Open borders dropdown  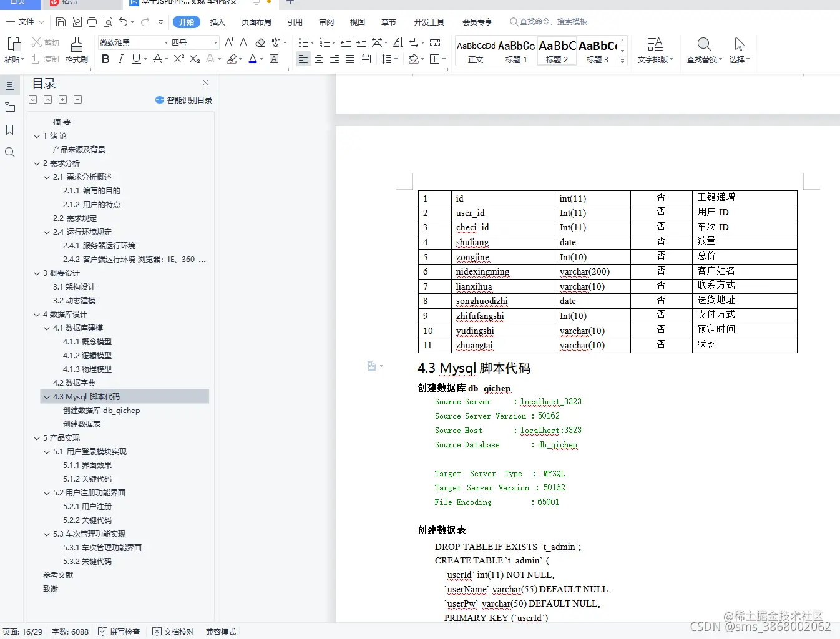tap(437, 59)
